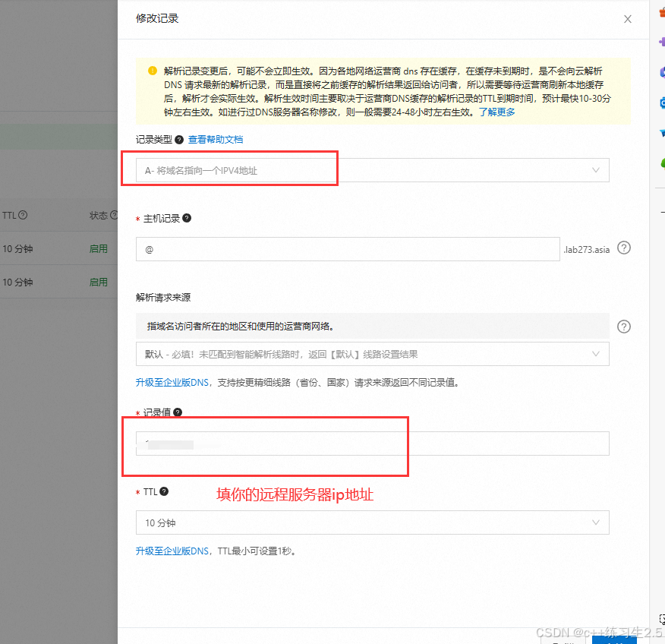
Task: Expand the 默认 resolution line dropdown
Action: (x=373, y=354)
